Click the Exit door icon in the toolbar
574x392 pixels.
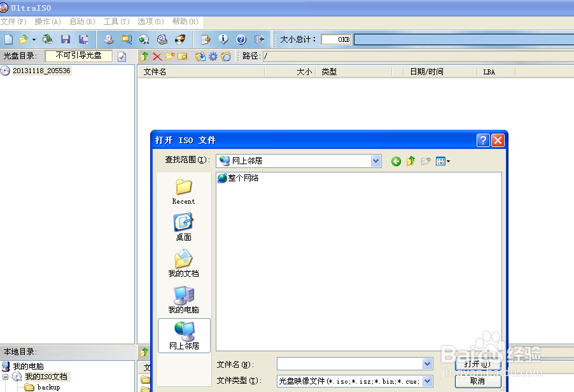[259, 39]
